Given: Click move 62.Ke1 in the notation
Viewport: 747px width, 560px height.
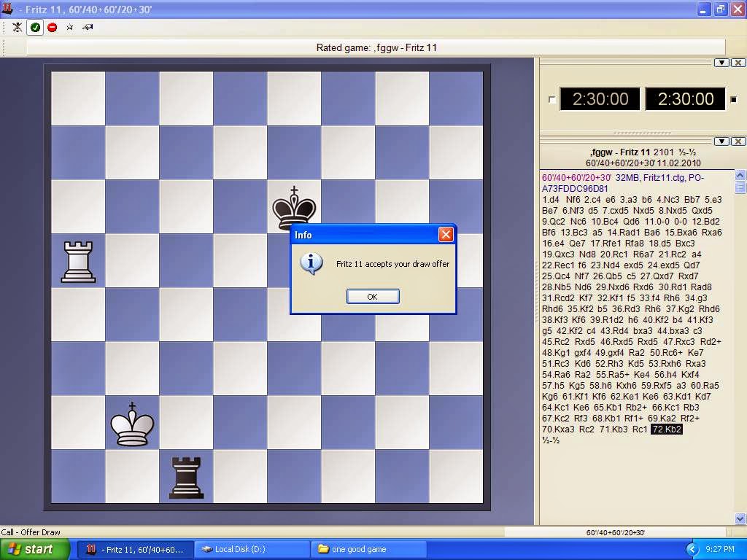Looking at the screenshot, I should pos(624,397).
